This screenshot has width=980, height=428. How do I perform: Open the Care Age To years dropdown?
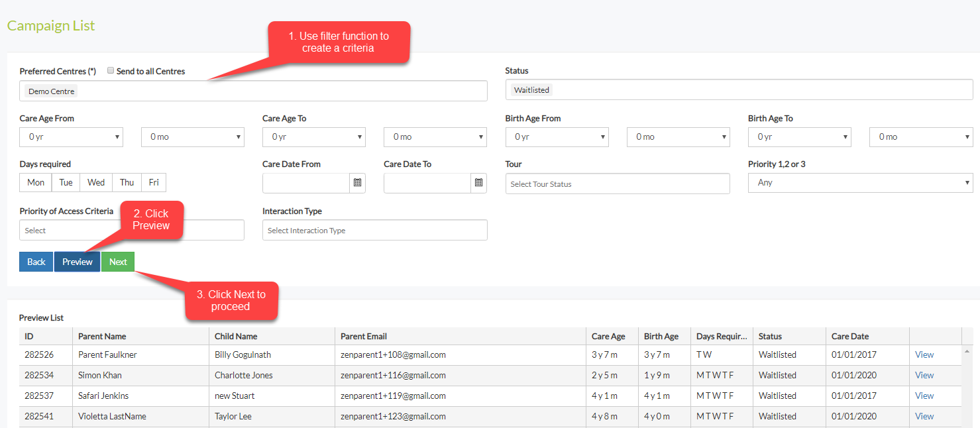(314, 137)
